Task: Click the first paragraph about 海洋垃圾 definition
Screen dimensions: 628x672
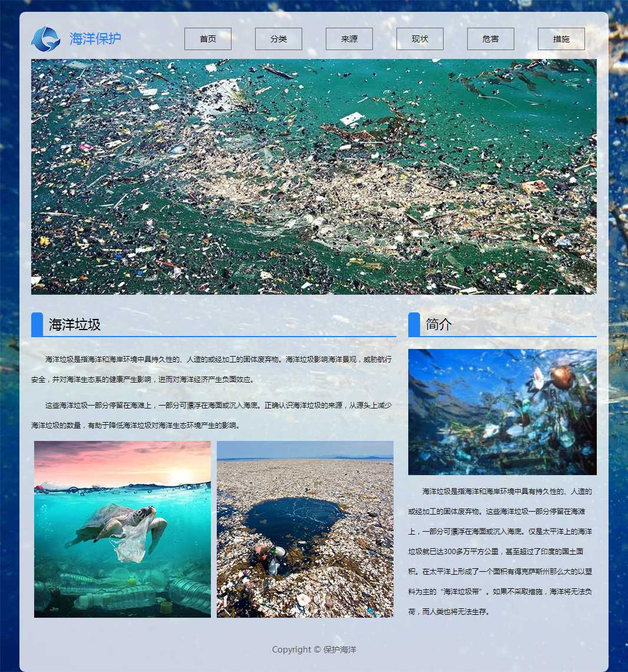Action: click(x=212, y=369)
